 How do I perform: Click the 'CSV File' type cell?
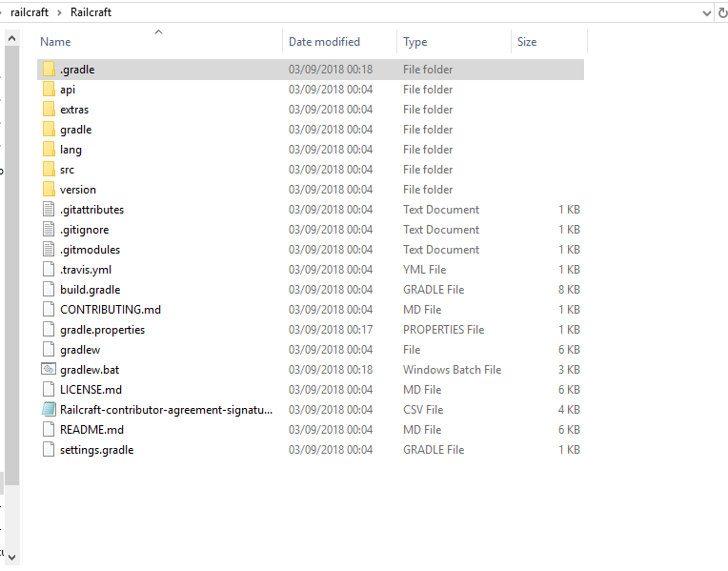(423, 409)
